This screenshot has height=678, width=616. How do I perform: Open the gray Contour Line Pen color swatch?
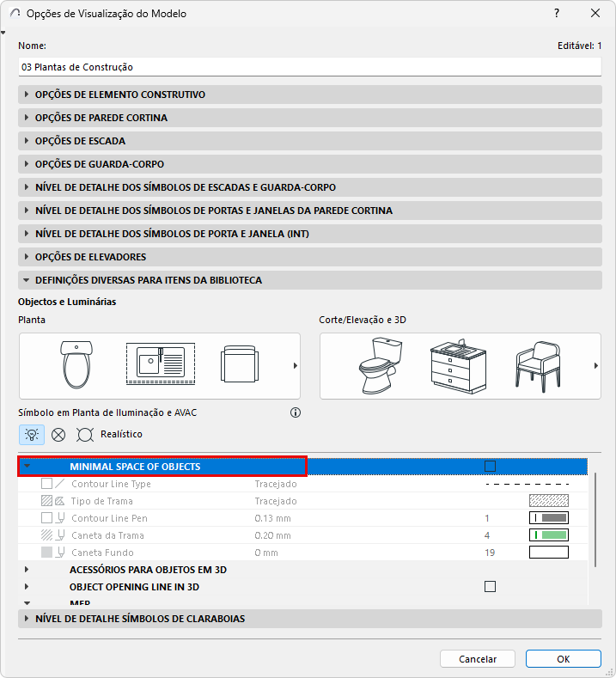pos(549,518)
